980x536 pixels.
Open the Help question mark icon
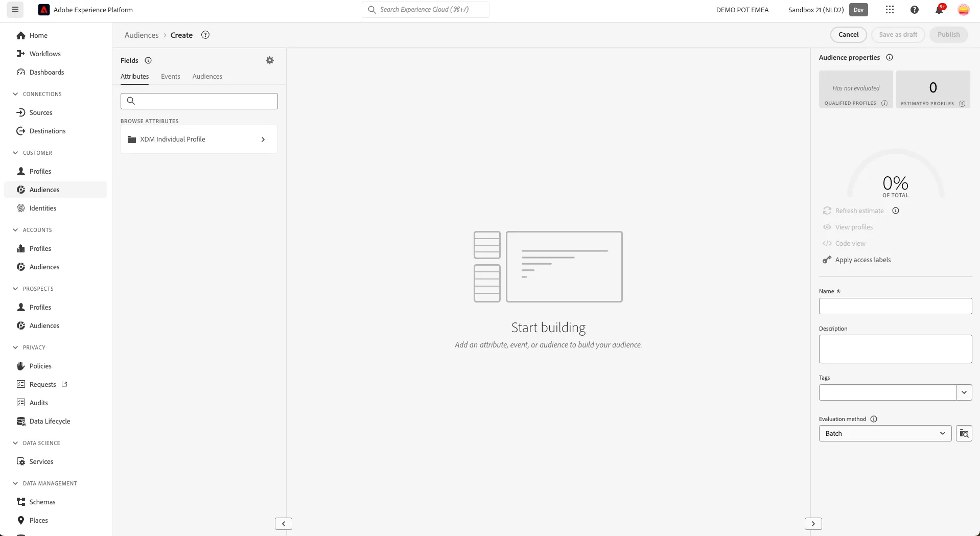(x=915, y=10)
